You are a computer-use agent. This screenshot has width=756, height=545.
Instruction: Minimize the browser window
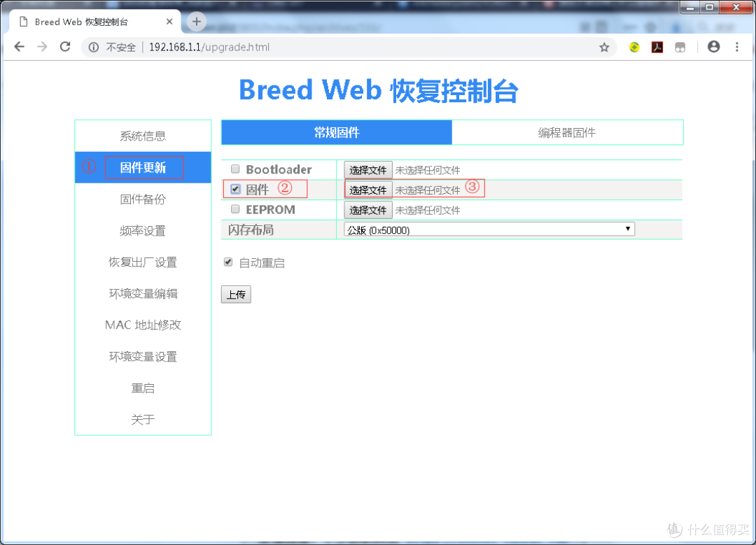click(x=690, y=7)
